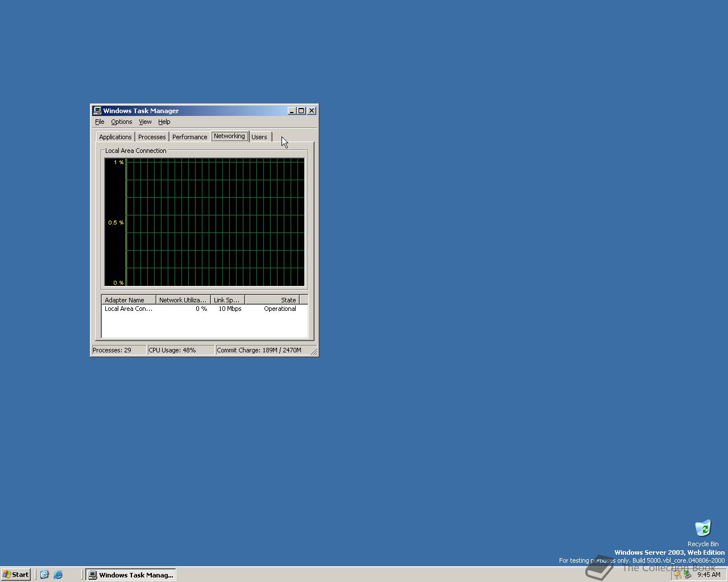This screenshot has height=582, width=728.
Task: Open the Start menu
Action: [x=16, y=575]
